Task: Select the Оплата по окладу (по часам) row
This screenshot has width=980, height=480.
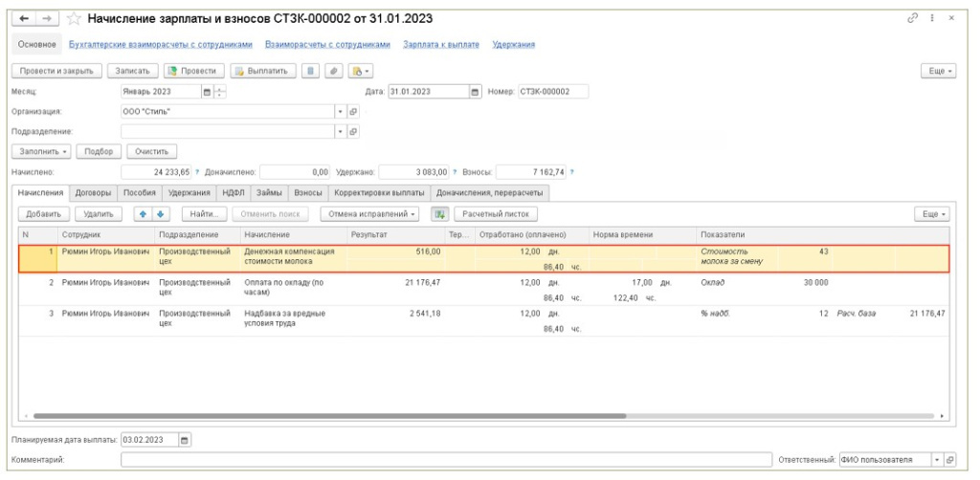Action: pos(483,291)
